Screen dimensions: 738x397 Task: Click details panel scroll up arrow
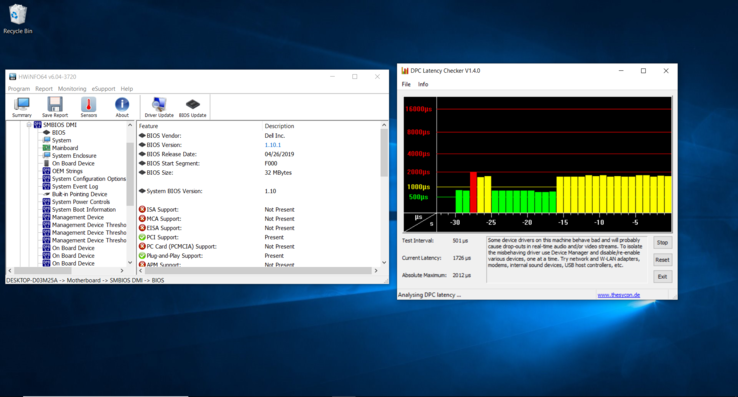(384, 125)
